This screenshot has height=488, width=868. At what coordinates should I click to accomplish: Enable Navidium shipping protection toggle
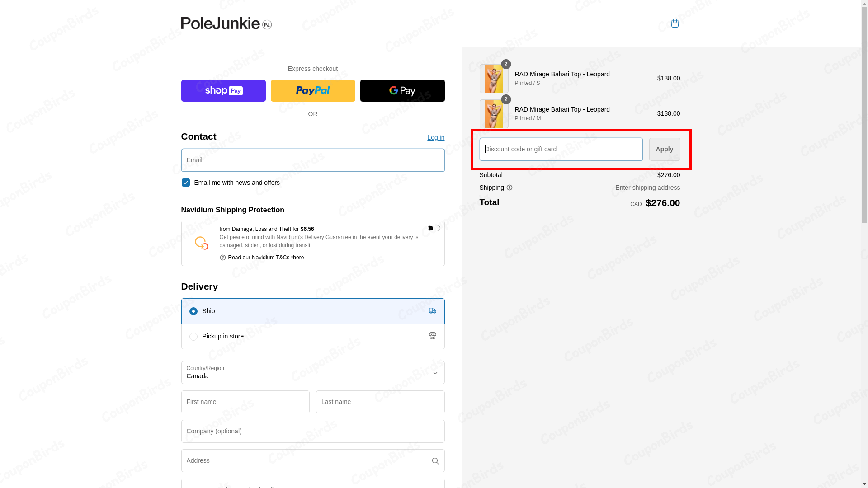tap(434, 228)
